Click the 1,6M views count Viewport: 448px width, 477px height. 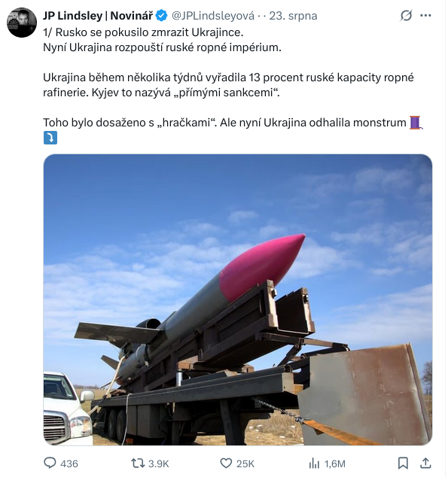335,463
